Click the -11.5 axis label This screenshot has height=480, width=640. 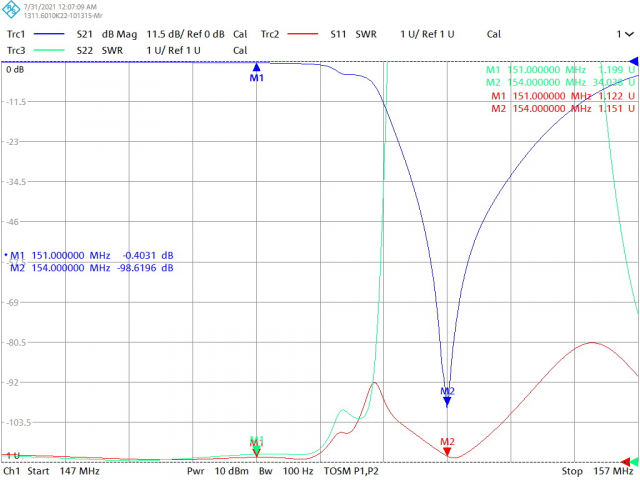pyautogui.click(x=16, y=102)
